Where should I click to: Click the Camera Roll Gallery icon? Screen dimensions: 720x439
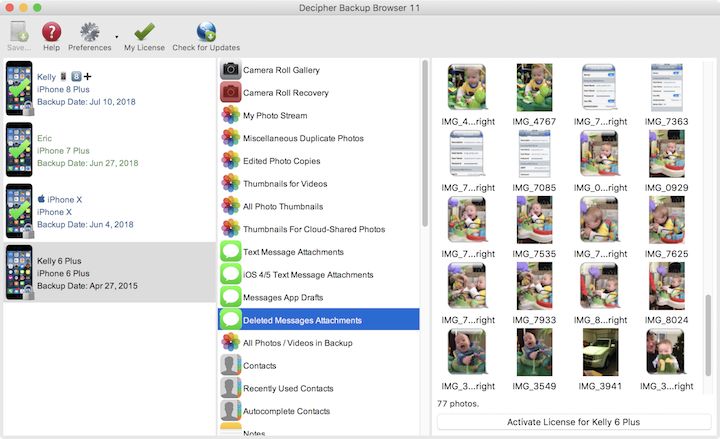coord(230,70)
